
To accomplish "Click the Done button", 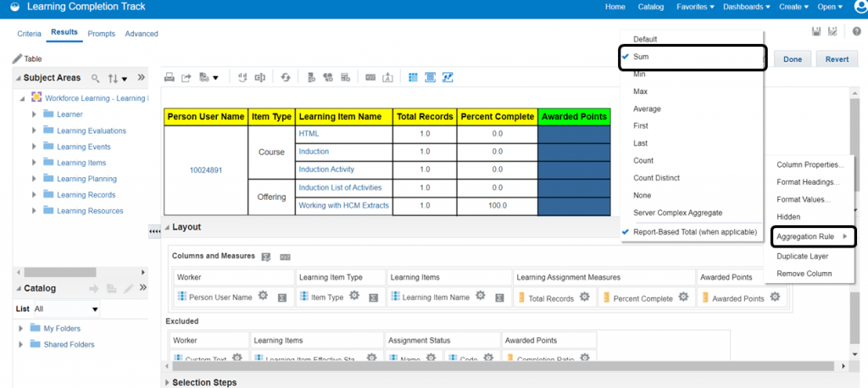I will (793, 59).
